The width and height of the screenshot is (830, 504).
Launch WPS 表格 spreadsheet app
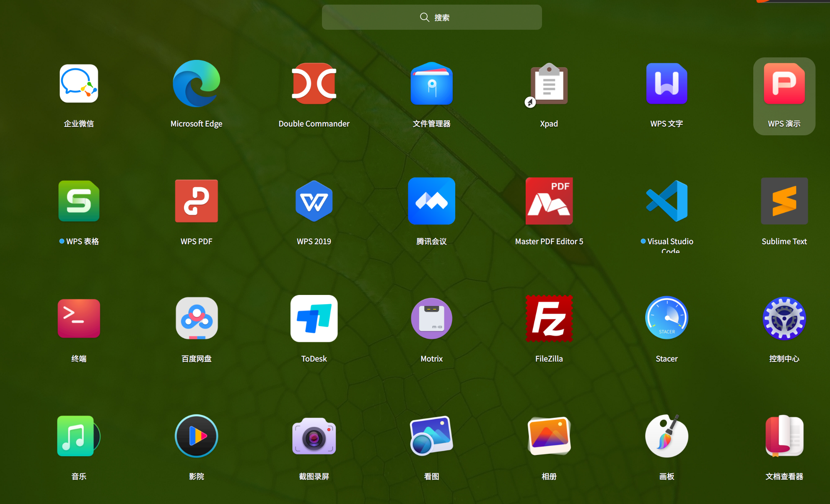click(79, 201)
